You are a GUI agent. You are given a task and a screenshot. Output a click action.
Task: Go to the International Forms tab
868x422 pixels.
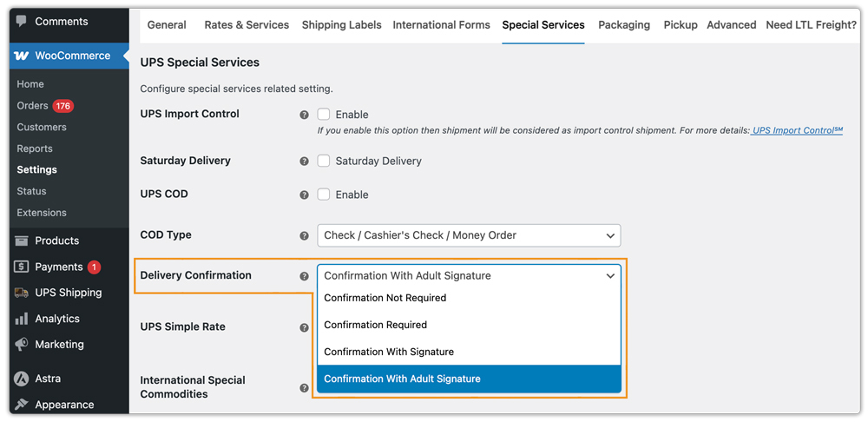pyautogui.click(x=441, y=25)
